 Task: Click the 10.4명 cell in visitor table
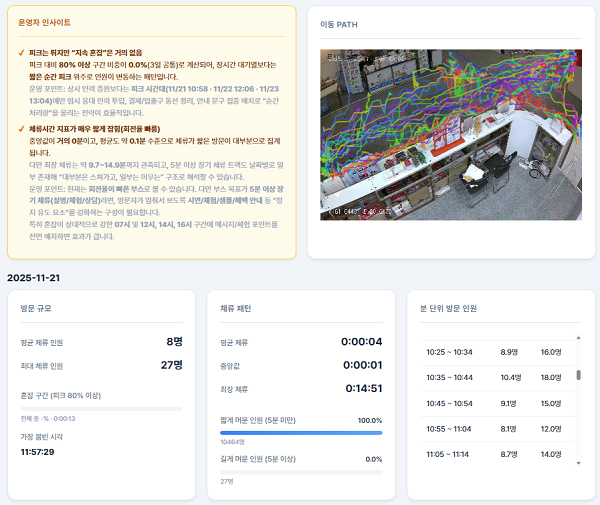(511, 378)
